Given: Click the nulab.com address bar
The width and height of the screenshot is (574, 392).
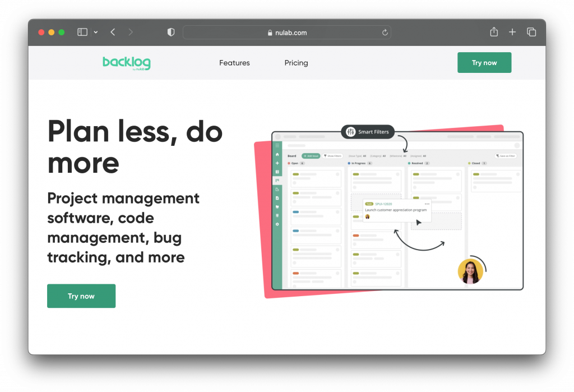Looking at the screenshot, I should [286, 32].
